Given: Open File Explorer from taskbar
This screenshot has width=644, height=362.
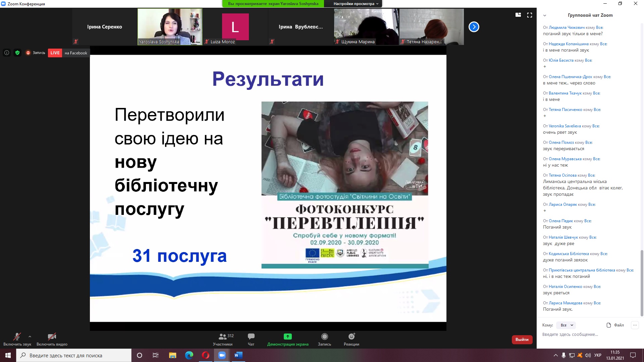Looking at the screenshot, I should [172, 355].
